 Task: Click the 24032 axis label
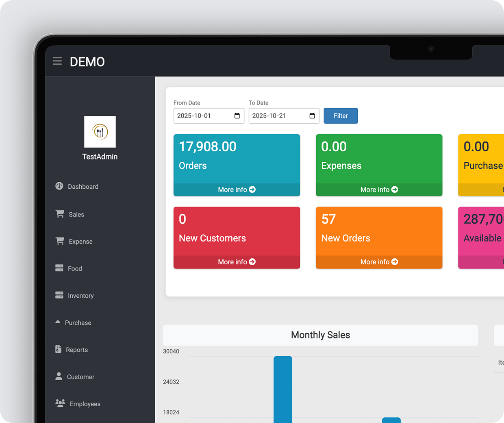(171, 382)
